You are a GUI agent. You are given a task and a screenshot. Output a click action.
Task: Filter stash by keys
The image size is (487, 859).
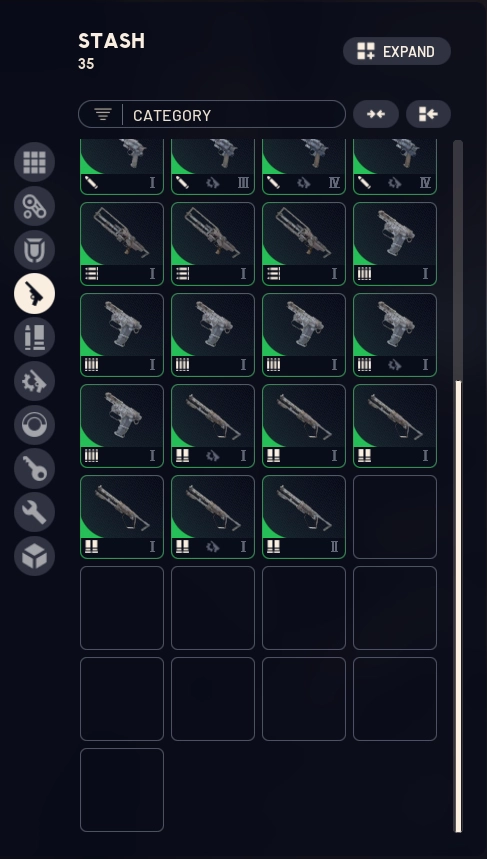[35, 469]
